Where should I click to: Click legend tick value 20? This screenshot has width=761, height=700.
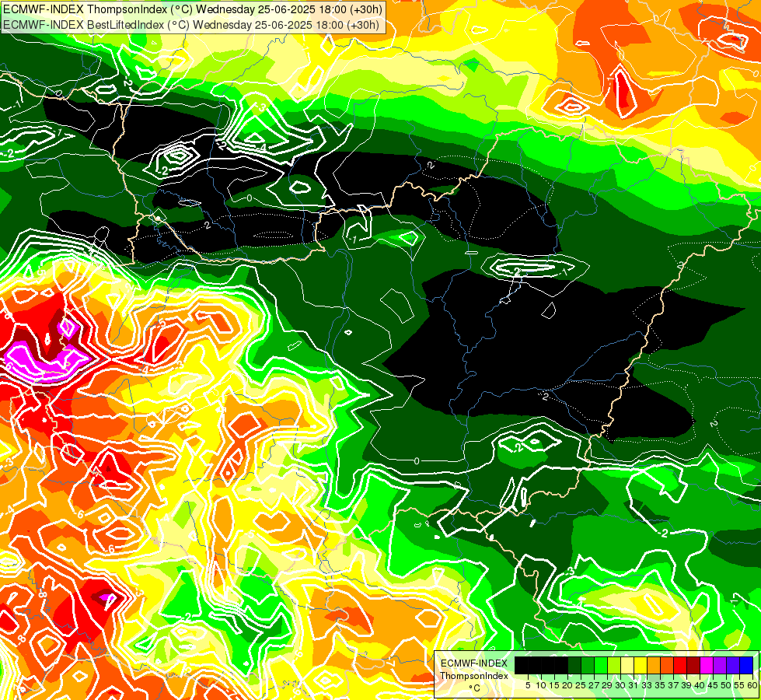pyautogui.click(x=568, y=685)
